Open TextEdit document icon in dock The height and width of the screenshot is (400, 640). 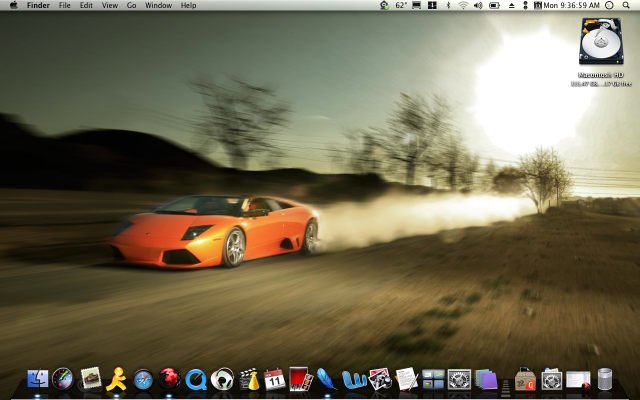(407, 379)
